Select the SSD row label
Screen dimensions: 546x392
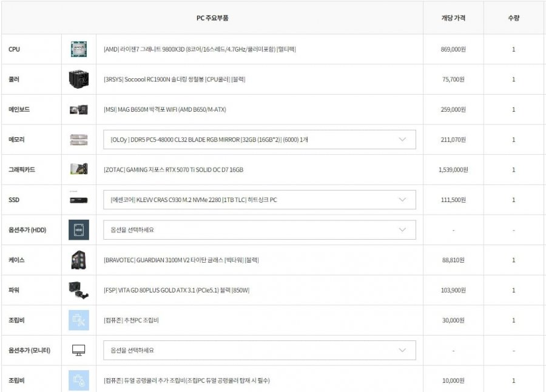click(x=14, y=200)
